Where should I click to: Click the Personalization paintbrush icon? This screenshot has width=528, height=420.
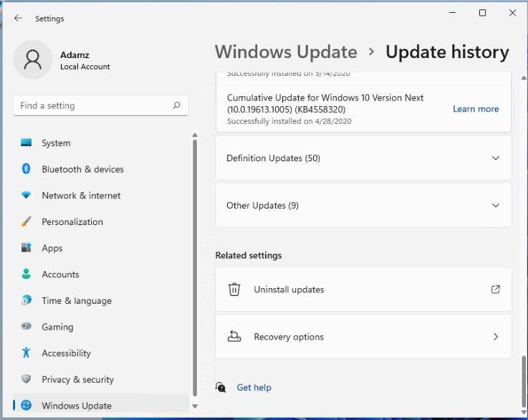click(26, 221)
